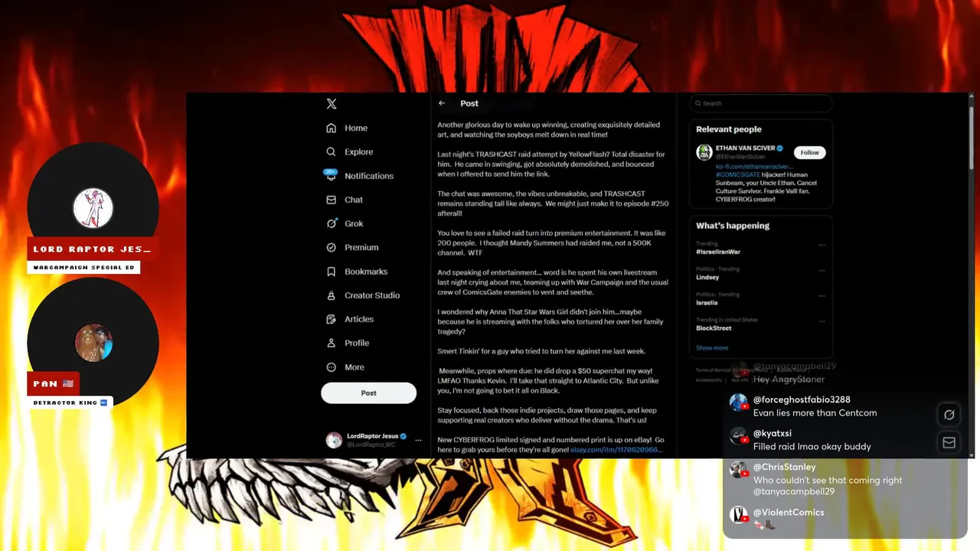Screen dimensions: 980x551
Task: Select the Articles menu label
Action: pos(359,319)
